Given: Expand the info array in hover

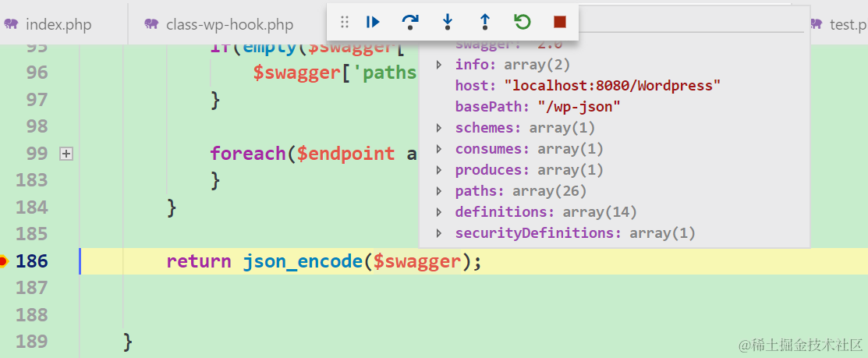Looking at the screenshot, I should [439, 66].
